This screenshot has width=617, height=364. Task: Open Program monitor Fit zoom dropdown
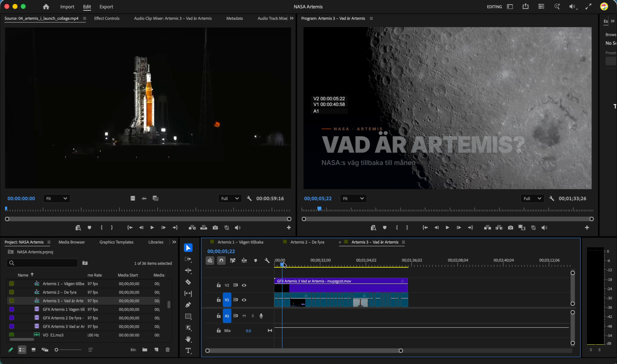353,198
